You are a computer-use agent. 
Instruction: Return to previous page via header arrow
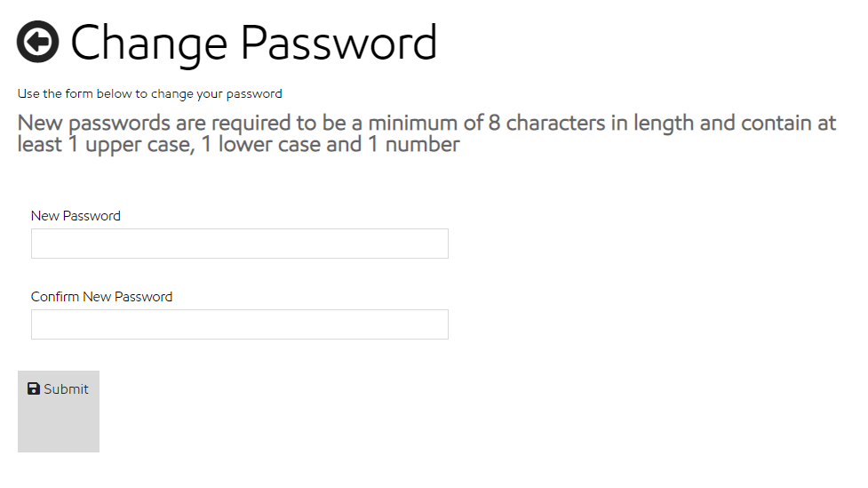tap(38, 41)
